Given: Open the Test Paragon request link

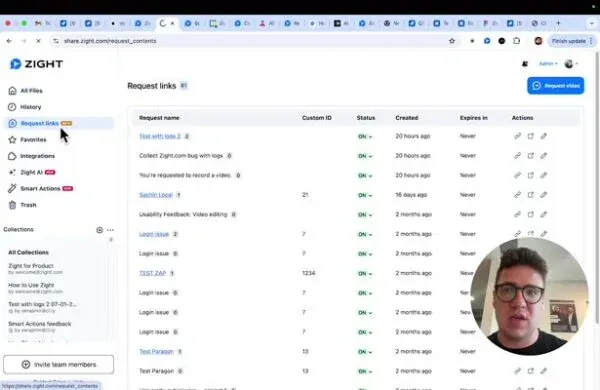Looking at the screenshot, I should point(156,351).
